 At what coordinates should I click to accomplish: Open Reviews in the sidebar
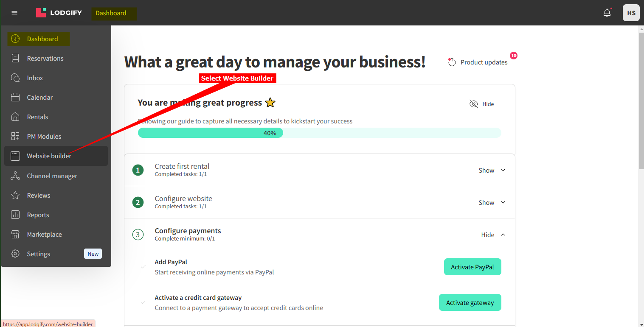tap(39, 195)
